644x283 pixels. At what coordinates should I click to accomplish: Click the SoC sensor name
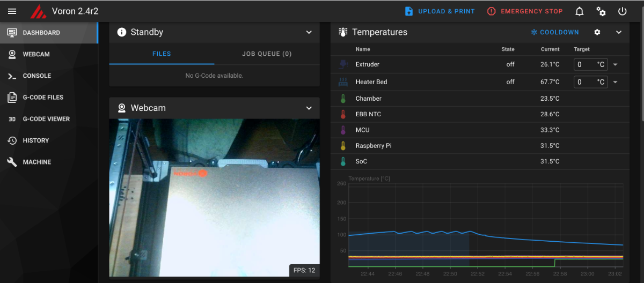[362, 161]
